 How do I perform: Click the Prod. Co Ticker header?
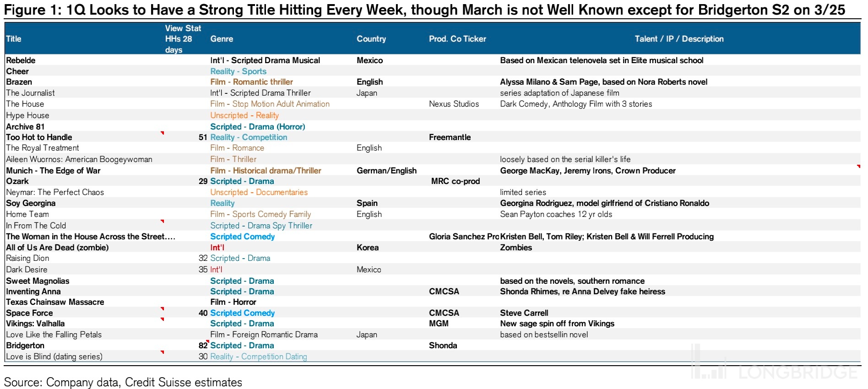[457, 39]
